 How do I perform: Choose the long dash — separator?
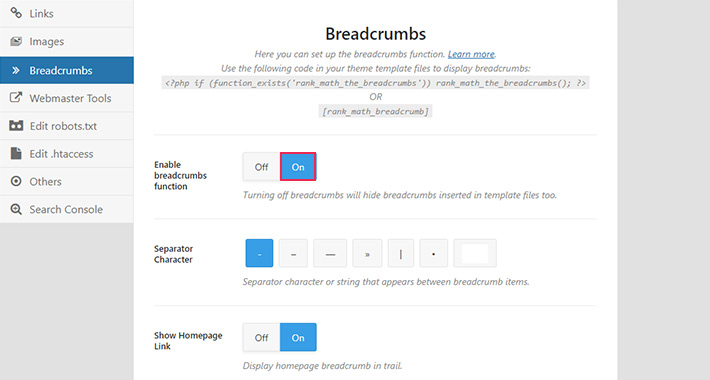[330, 253]
